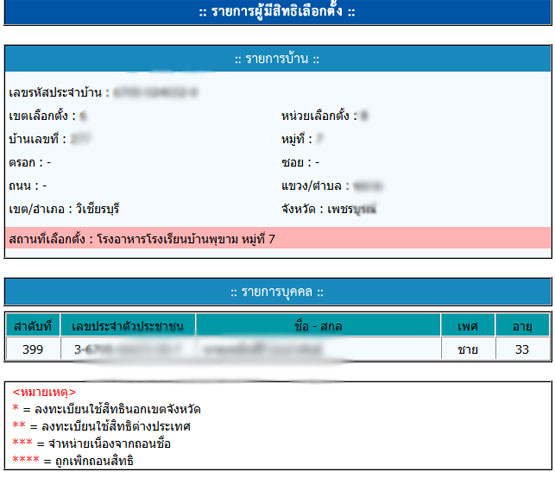Click the 'รายการผู้มีสิทธิเลือกตั้ง' page header

(x=278, y=12)
